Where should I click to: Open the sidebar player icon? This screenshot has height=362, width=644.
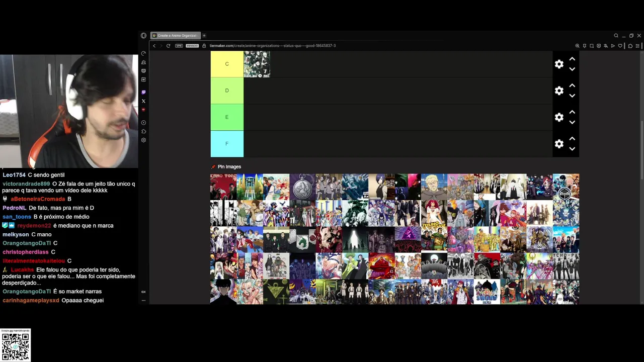143,123
